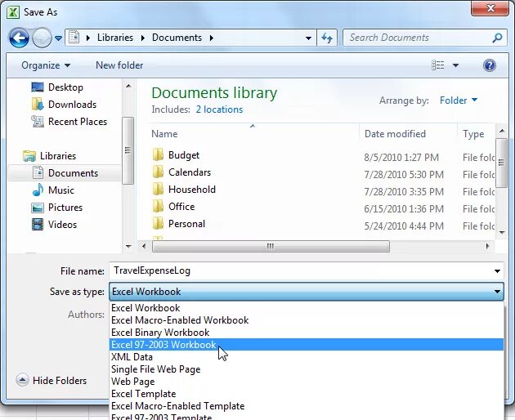515x420 pixels.
Task: Click the Save as type combo box
Action: point(306,292)
